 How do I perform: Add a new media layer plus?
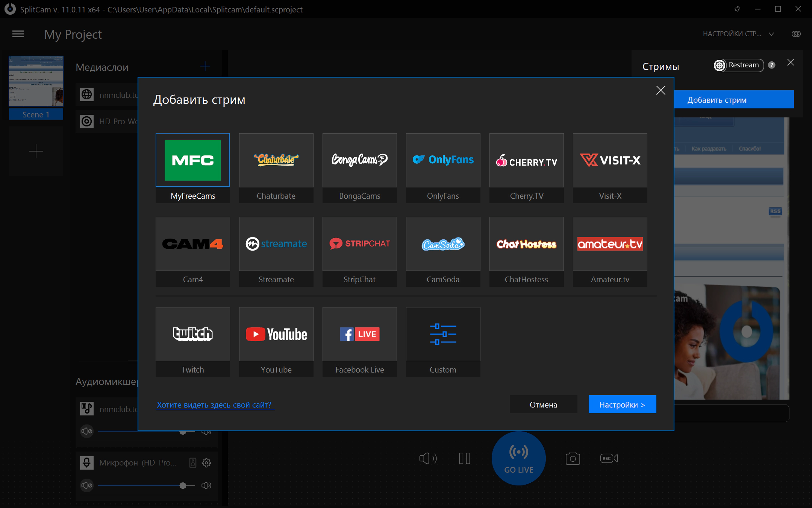(205, 67)
